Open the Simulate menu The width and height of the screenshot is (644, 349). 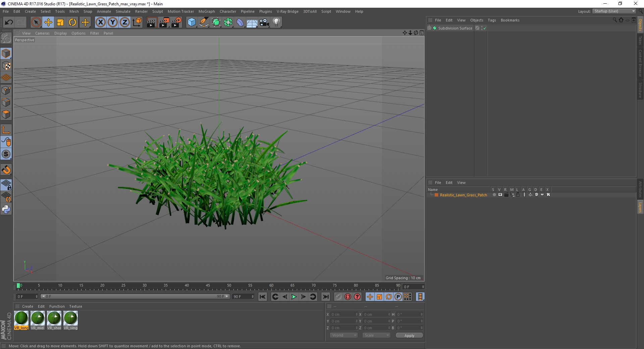click(123, 11)
